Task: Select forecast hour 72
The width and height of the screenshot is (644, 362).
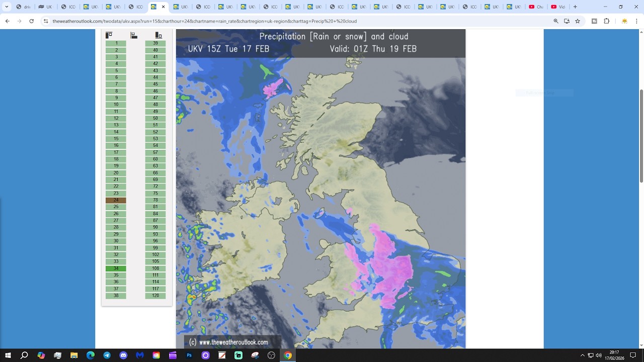Action: (x=155, y=187)
